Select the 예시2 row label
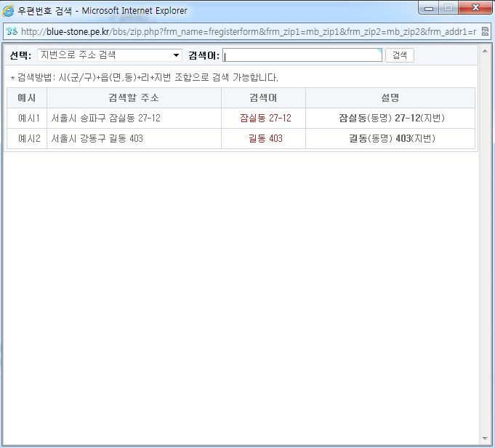This screenshot has width=495, height=448. (x=28, y=138)
